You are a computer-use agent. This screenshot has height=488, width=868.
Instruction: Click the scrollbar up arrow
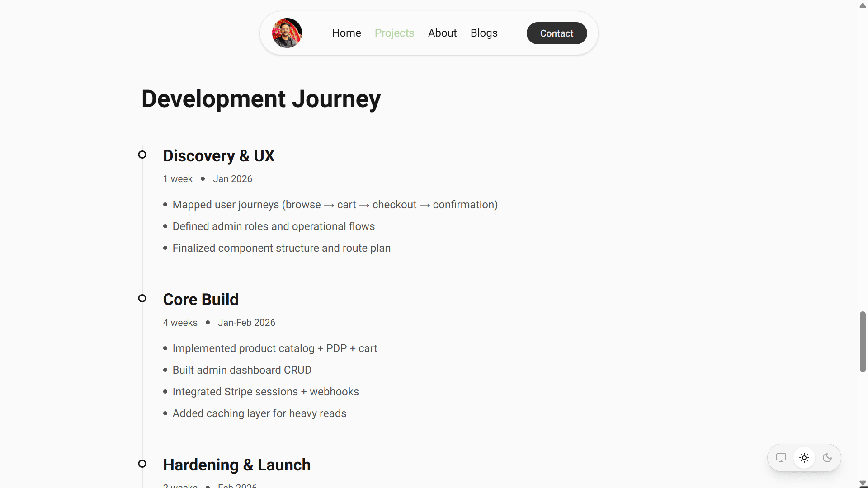coord(863,5)
